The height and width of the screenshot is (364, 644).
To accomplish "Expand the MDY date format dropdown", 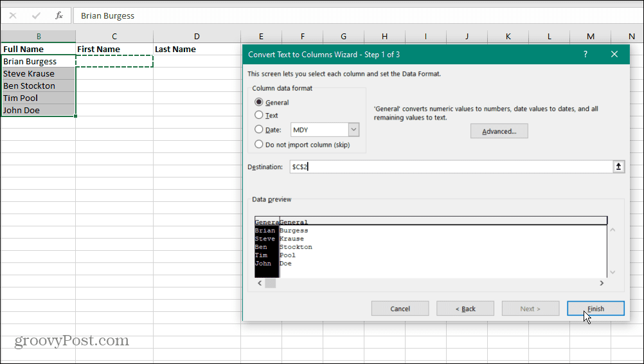I will pos(353,130).
